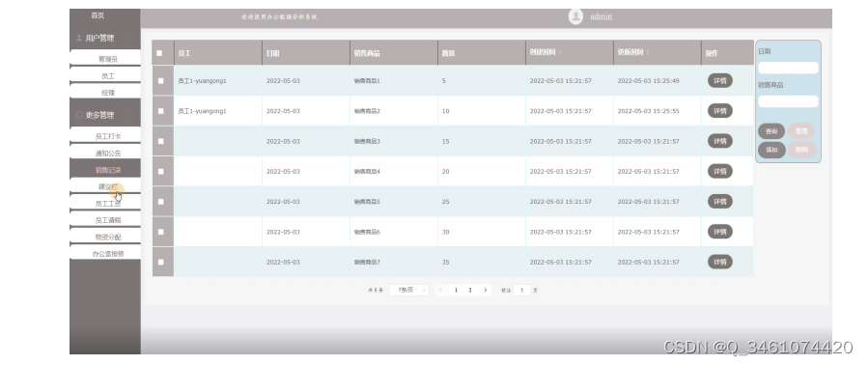This screenshot has width=868, height=365.
Task: Click the 用户管理 person icon
Action: [x=78, y=39]
